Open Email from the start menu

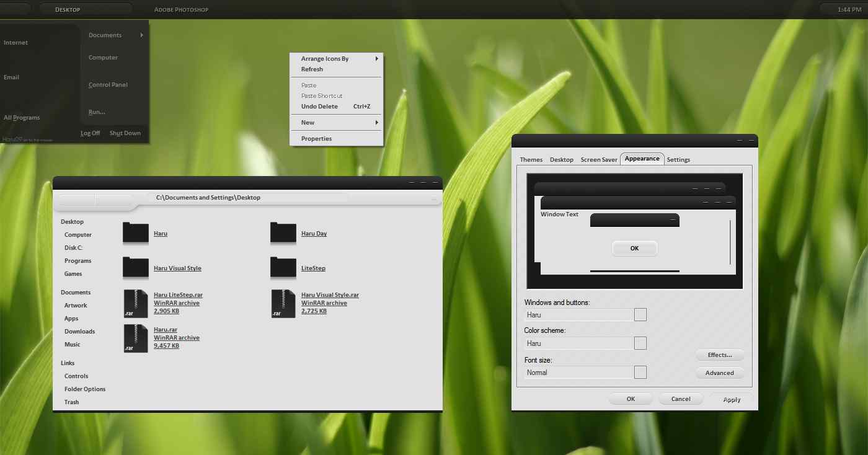pyautogui.click(x=12, y=77)
